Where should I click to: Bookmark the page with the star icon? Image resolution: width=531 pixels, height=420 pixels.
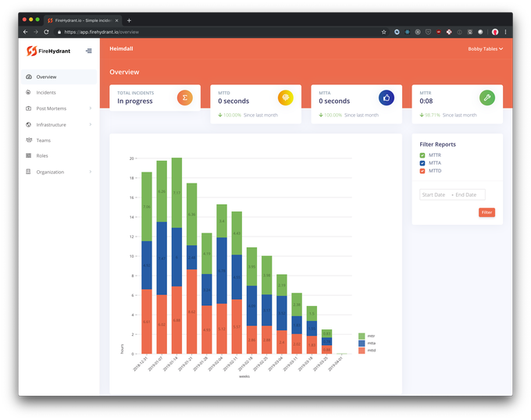(x=383, y=32)
